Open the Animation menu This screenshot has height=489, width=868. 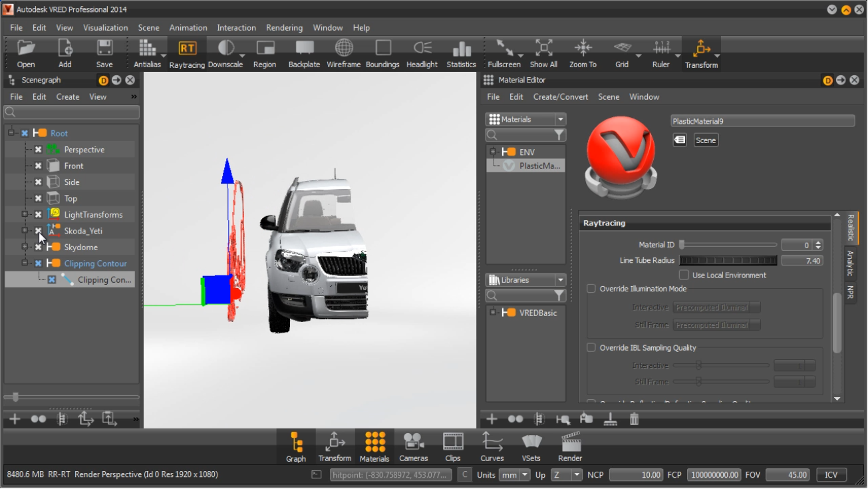[188, 28]
